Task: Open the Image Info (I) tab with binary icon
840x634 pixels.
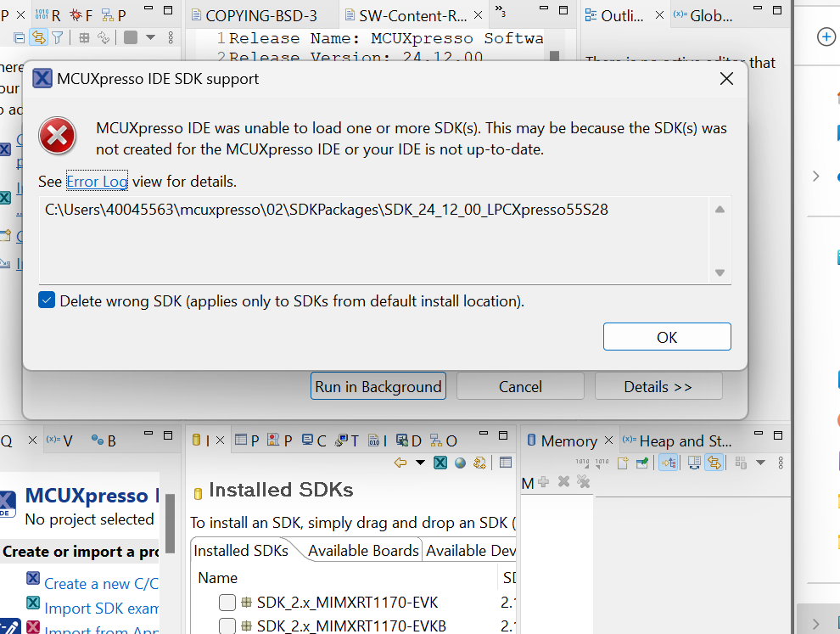Action: click(x=378, y=440)
